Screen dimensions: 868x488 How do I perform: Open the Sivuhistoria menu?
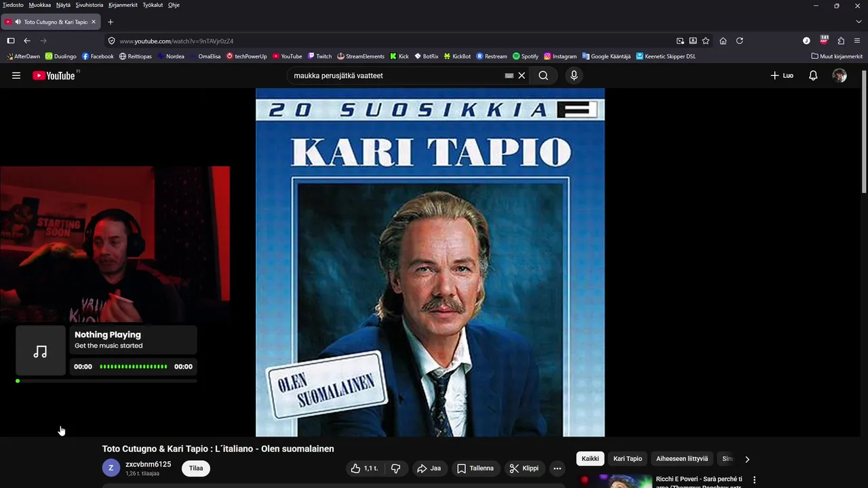pyautogui.click(x=90, y=5)
